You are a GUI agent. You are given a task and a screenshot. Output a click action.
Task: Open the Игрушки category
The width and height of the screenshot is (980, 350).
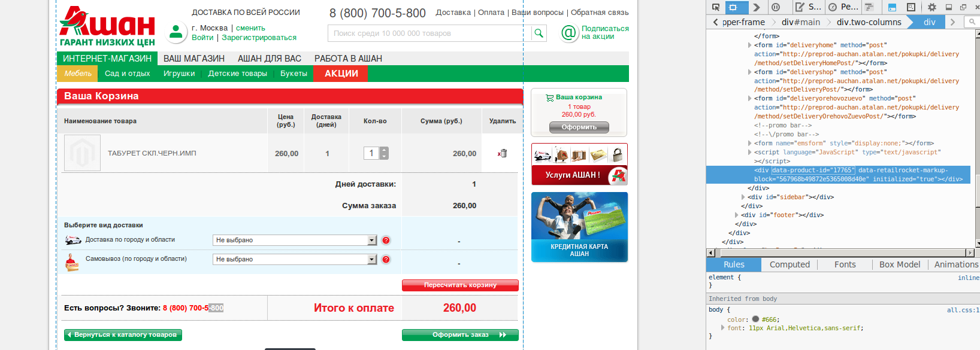click(x=179, y=74)
